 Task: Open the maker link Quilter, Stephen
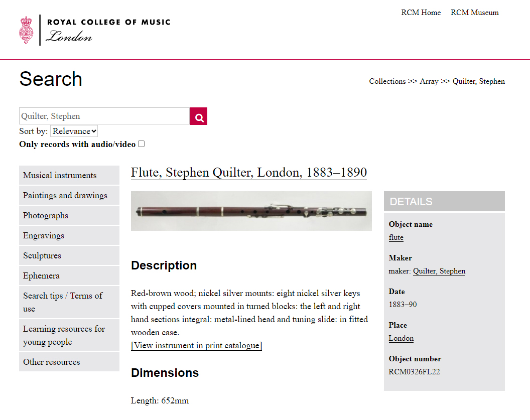[439, 271]
